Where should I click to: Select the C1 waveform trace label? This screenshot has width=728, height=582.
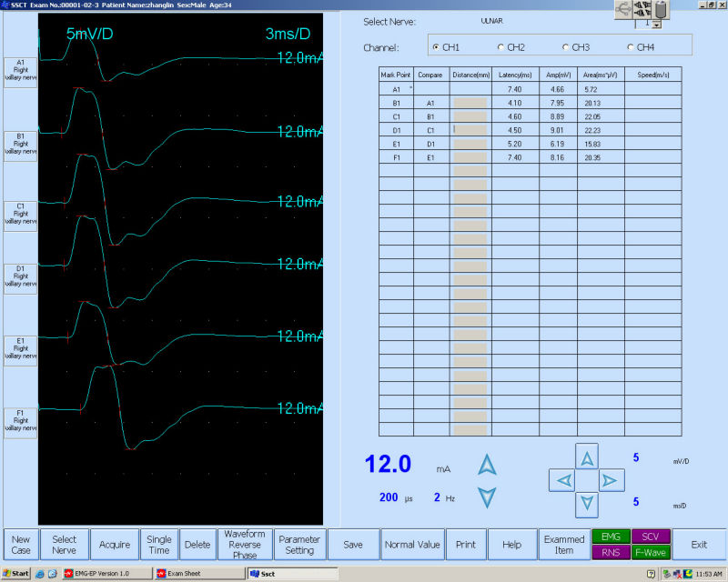point(20,215)
